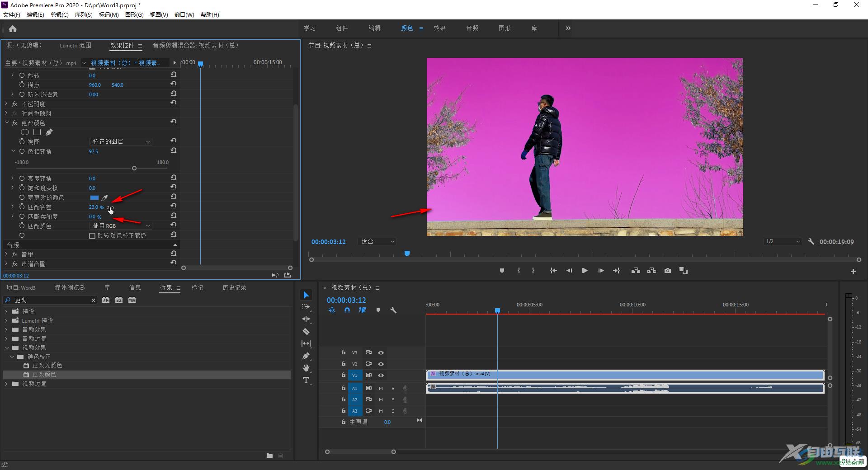Toggle V2 track output eye
The image size is (868, 470).
coord(381,364)
